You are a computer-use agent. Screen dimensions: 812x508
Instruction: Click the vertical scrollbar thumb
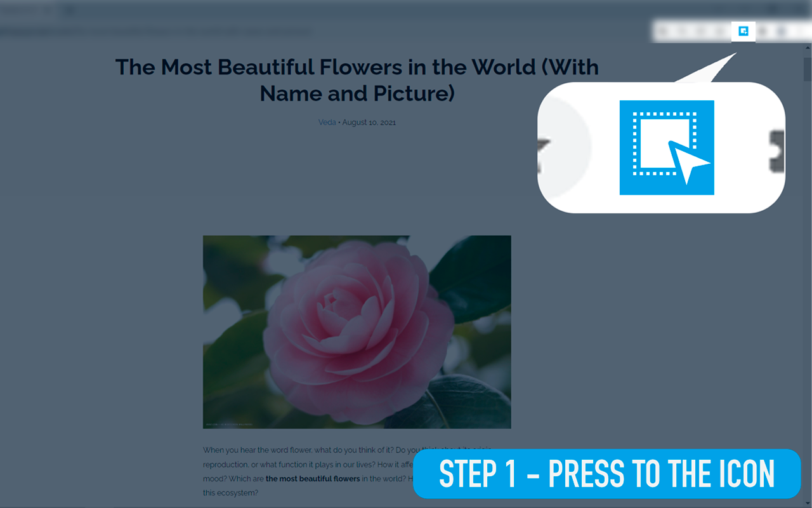(808, 69)
